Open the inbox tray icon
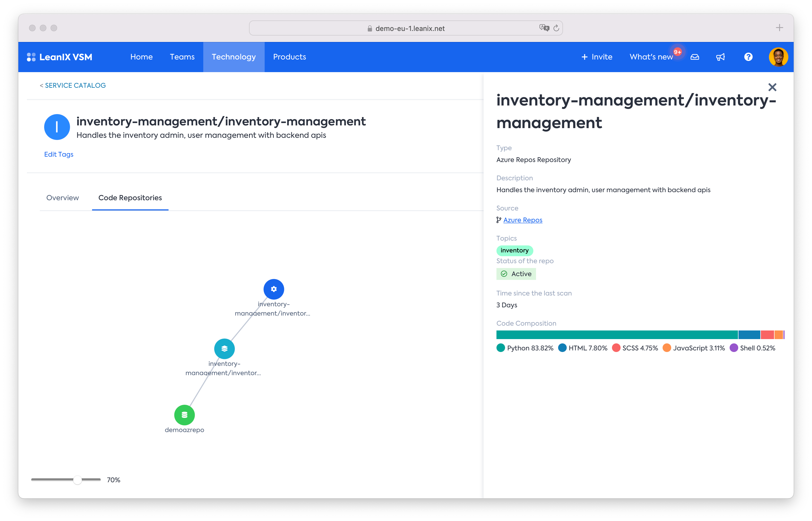Image resolution: width=812 pixels, height=521 pixels. click(x=695, y=57)
